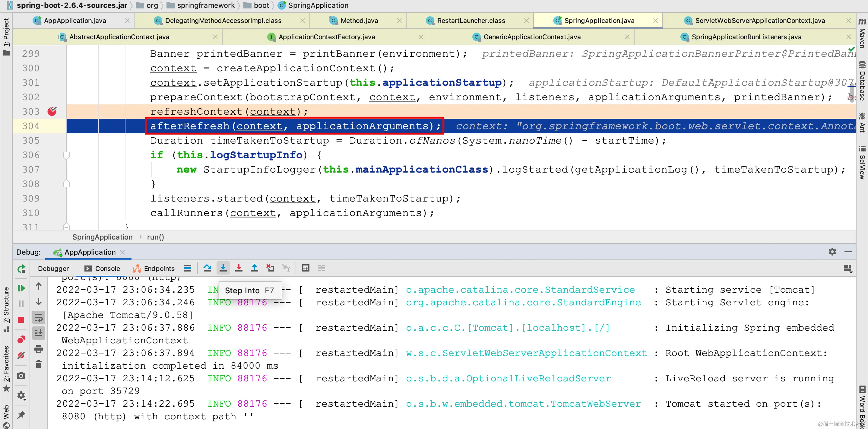Click Resume Program green play icon
This screenshot has height=429, width=868.
(x=21, y=288)
